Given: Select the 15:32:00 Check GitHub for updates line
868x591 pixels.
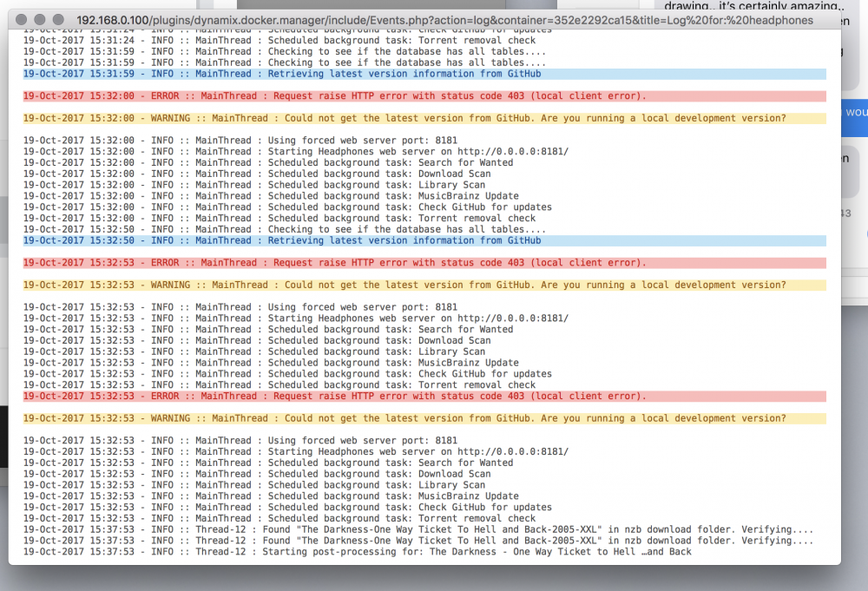Looking at the screenshot, I should coord(287,207).
